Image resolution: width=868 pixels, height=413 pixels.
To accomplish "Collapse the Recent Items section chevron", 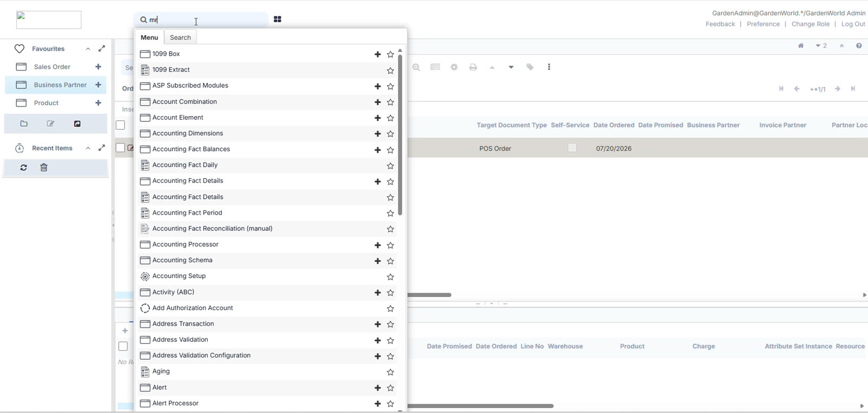I will click(x=88, y=148).
